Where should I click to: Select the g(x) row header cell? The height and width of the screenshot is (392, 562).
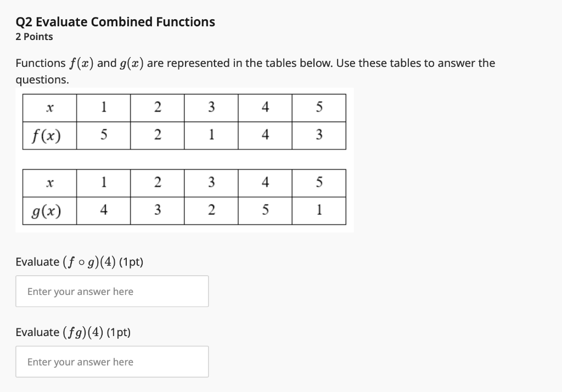(x=48, y=211)
